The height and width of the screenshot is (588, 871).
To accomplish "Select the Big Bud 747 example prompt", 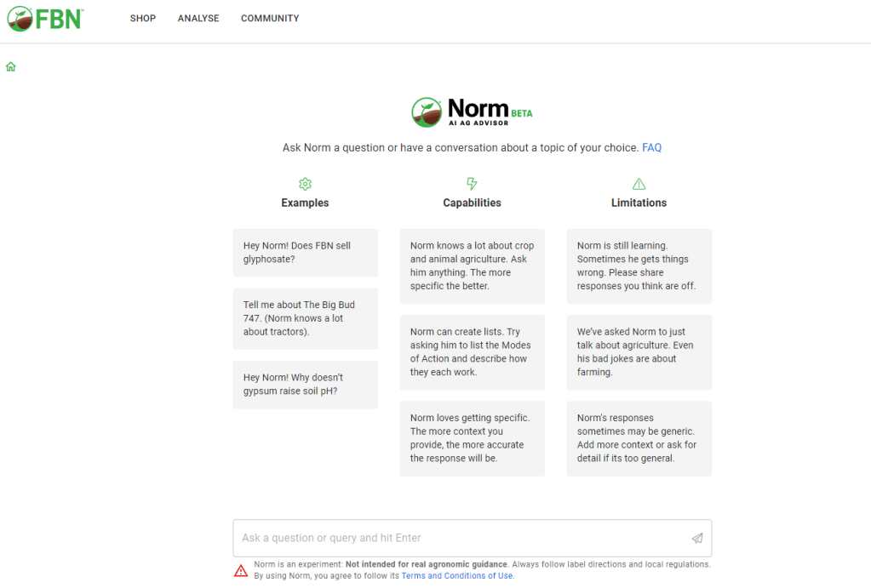I will [x=305, y=318].
